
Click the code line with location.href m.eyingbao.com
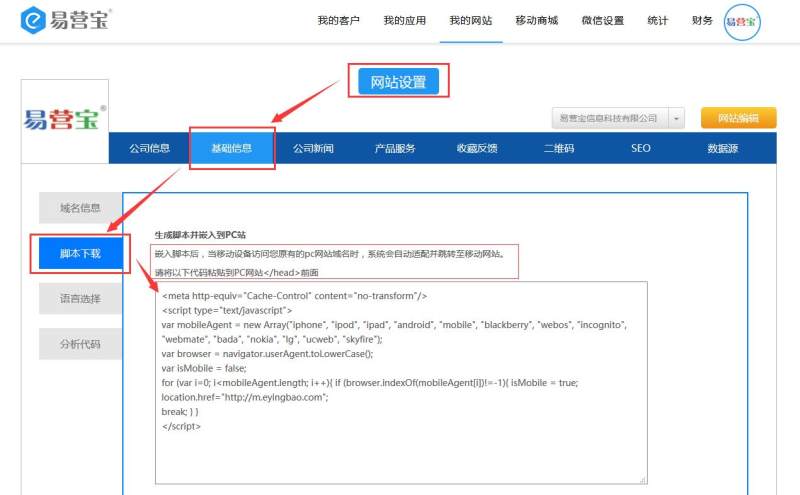[245, 397]
